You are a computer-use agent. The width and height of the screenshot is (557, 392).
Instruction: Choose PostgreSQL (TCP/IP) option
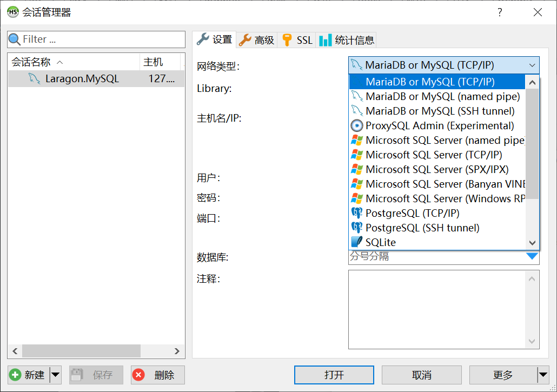click(437, 213)
